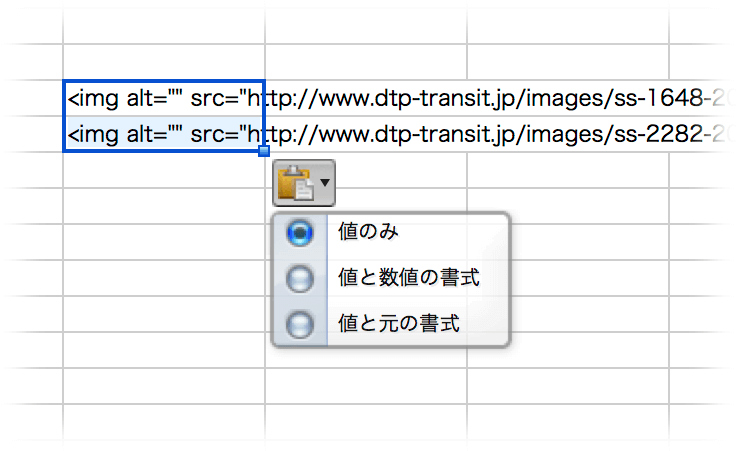The width and height of the screenshot is (739, 451).
Task: Click the empty cell directly below the selection
Action: [x=164, y=170]
